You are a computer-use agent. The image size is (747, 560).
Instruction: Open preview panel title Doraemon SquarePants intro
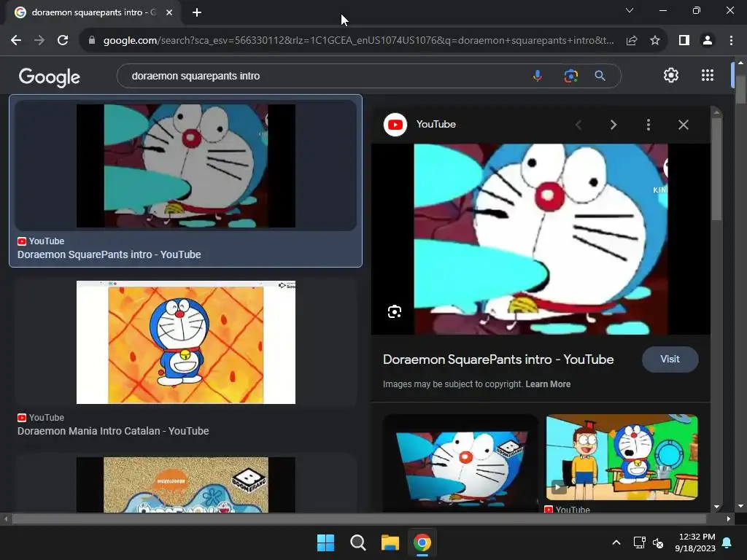pos(498,359)
